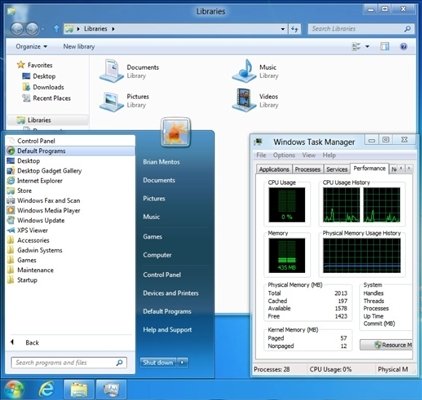Screen dimensions: 422x400
Task: Select the Performance tab
Action: tap(369, 168)
